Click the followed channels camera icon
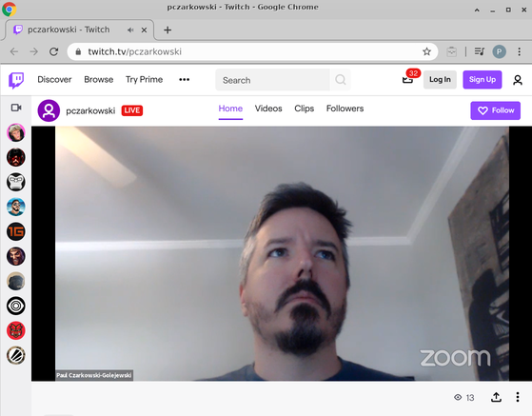Image resolution: width=532 pixels, height=416 pixels. pyautogui.click(x=16, y=108)
